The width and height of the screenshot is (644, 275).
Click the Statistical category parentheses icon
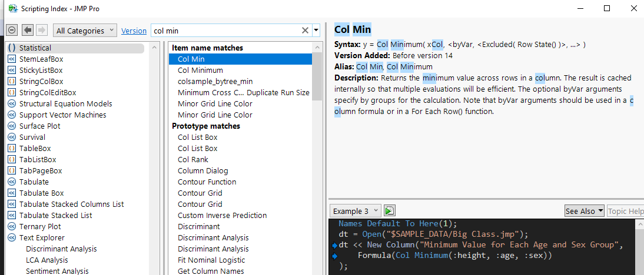point(12,48)
